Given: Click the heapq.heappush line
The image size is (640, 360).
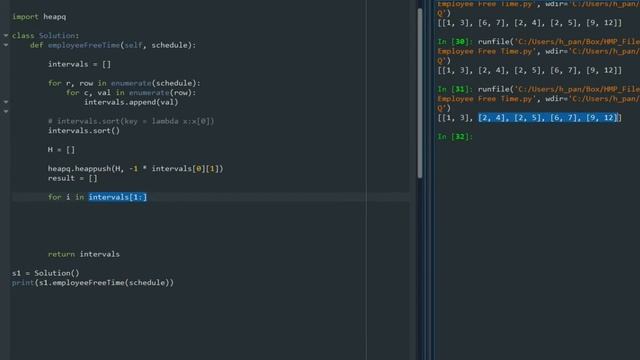Looking at the screenshot, I should 136,169.
